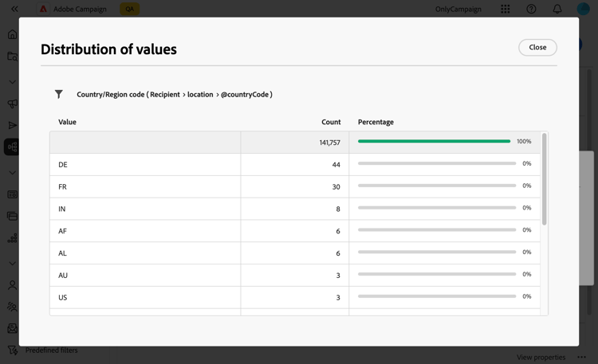Screen dimensions: 598x364
Task: Open the paper-plane Deliveries icon in the sidebar
Action: (x=12, y=125)
